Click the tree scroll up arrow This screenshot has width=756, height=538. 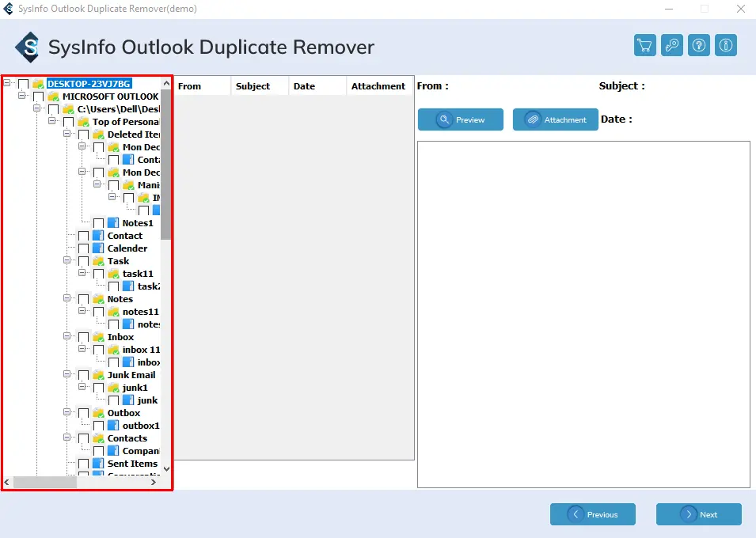(x=166, y=83)
